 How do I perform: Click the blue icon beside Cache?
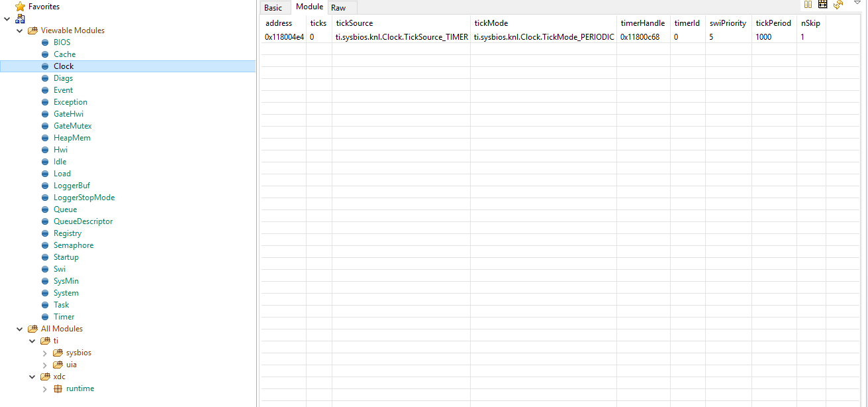pyautogui.click(x=45, y=54)
